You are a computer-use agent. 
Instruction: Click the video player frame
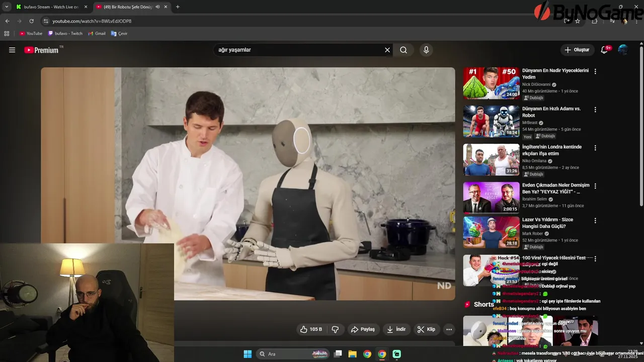[248, 184]
